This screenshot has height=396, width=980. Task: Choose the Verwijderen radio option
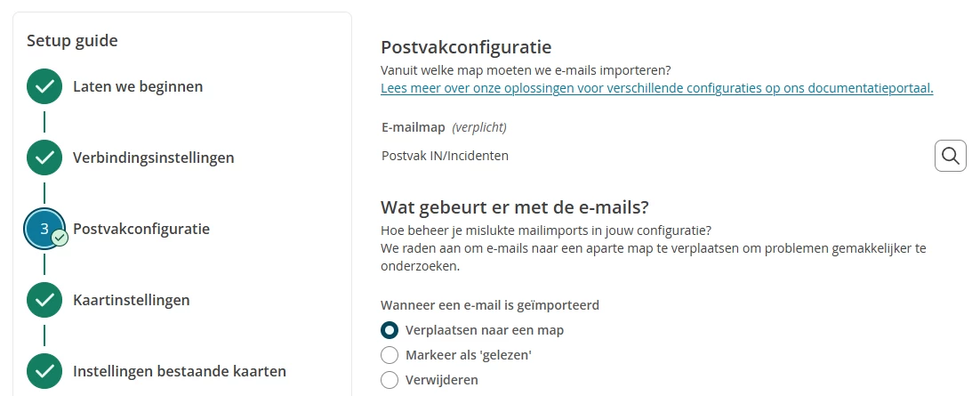(390, 380)
